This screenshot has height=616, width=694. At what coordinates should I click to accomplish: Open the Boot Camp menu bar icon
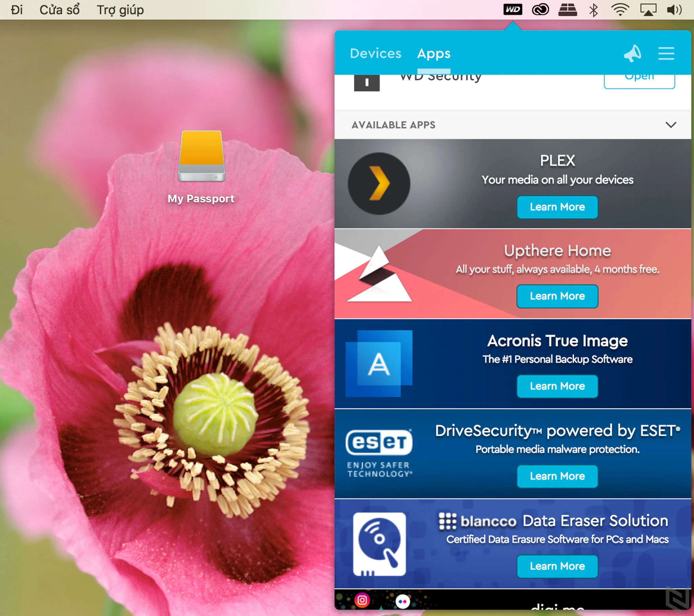567,9
